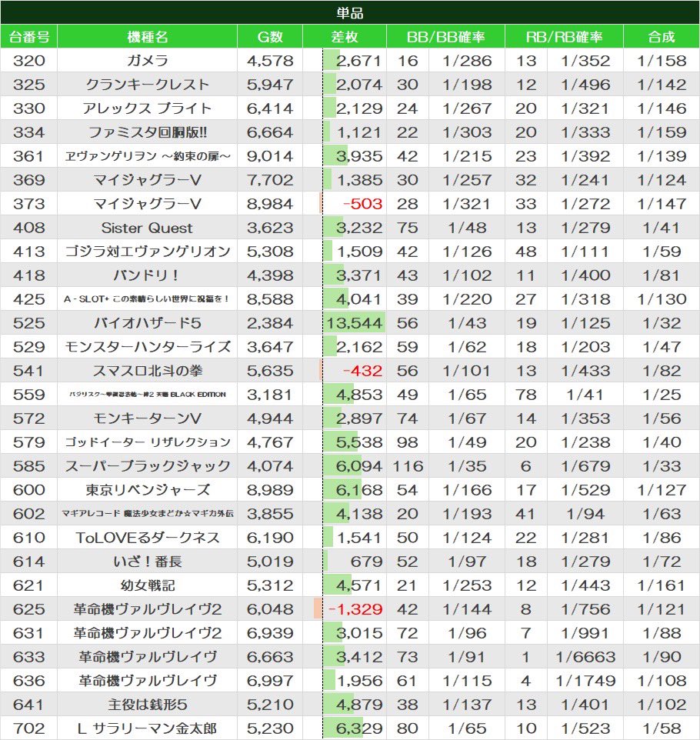The height and width of the screenshot is (740, 700).
Task: Click the RB確率 value 1/991
Action: pyautogui.click(x=585, y=632)
